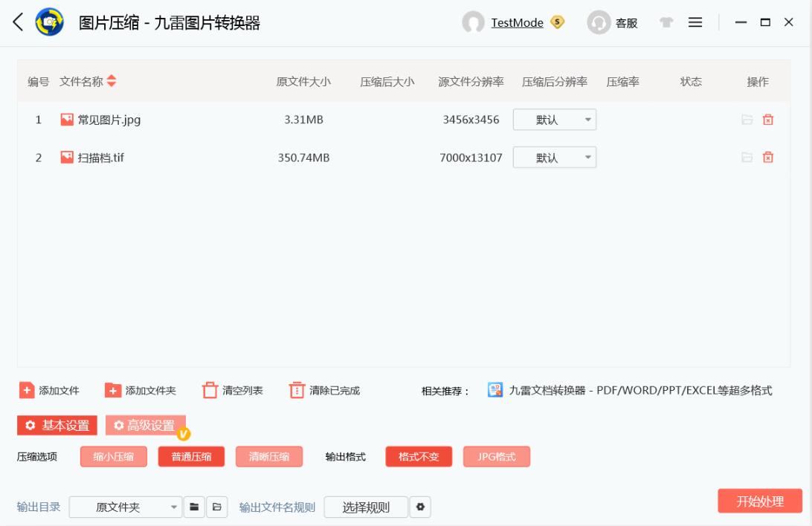
Task: Switch to the 高级设置 tab
Action: [x=146, y=425]
